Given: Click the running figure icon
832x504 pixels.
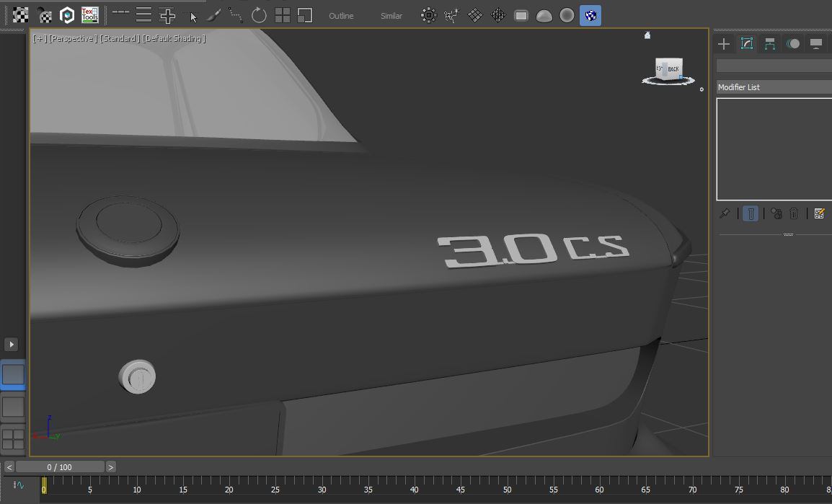Looking at the screenshot, I should (x=451, y=15).
